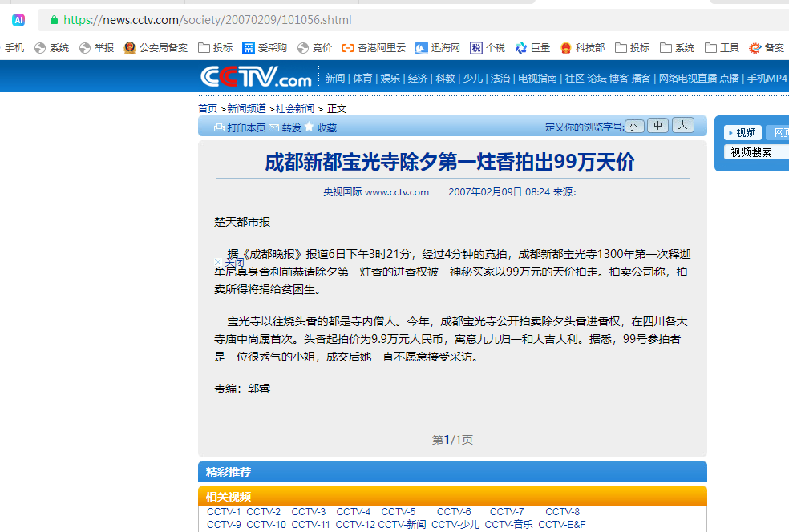This screenshot has width=789, height=532.
Task: Set browsing font size to 小
Action: point(634,126)
